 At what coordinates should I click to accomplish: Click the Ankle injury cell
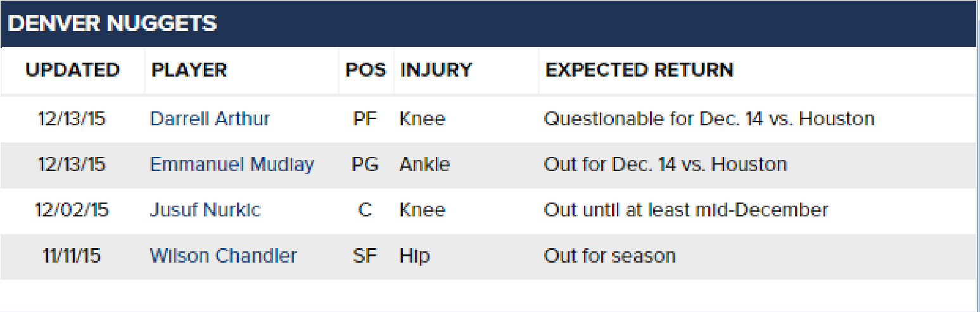(424, 165)
